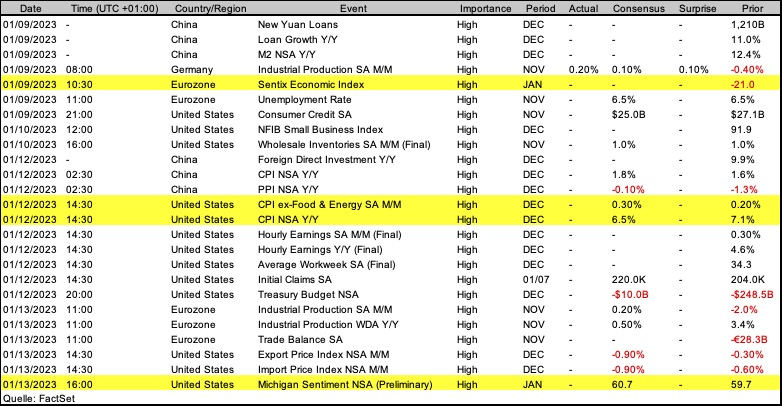782x406 pixels.
Task: Click the $27.1B prior value
Action: click(747, 114)
